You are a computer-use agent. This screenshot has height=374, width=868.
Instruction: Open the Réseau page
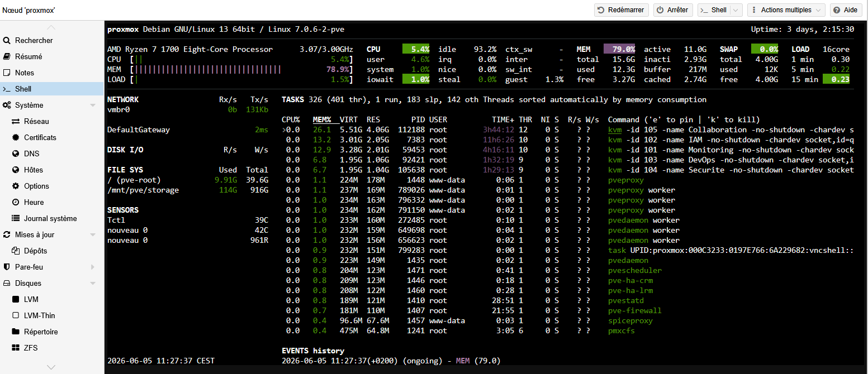[x=52, y=121]
